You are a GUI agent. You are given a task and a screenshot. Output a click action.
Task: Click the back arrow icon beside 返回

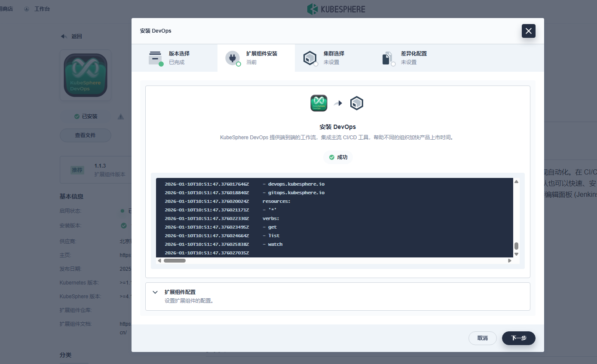[x=64, y=37]
